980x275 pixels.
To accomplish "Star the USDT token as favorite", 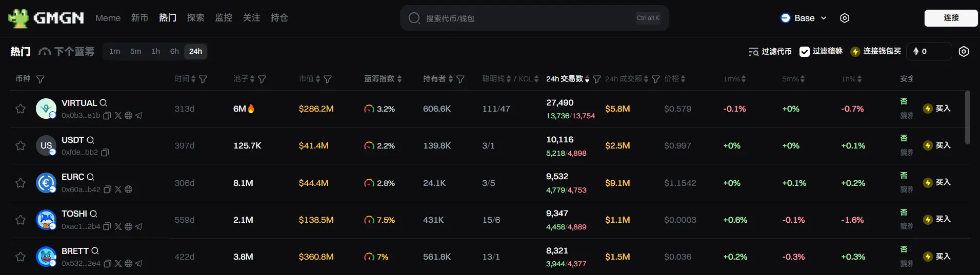I will click(x=21, y=145).
